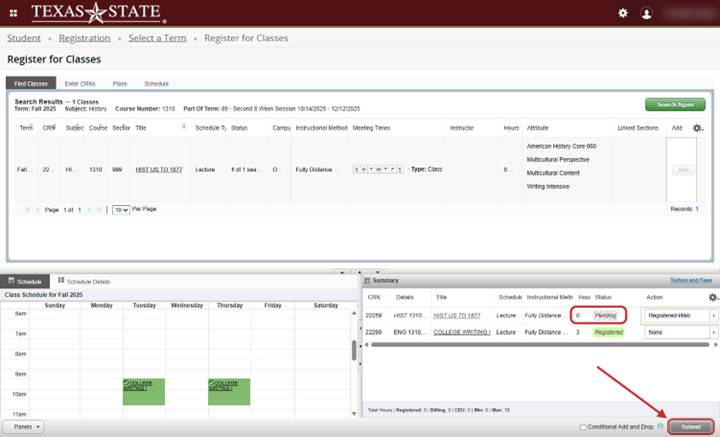Switch to the Enter CRNs tab
This screenshot has height=437, width=720.
pos(79,83)
